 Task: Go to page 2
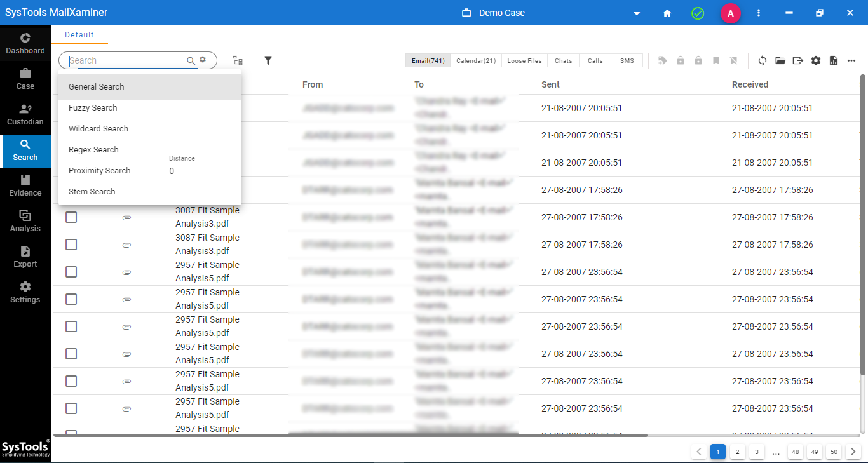[x=737, y=452]
